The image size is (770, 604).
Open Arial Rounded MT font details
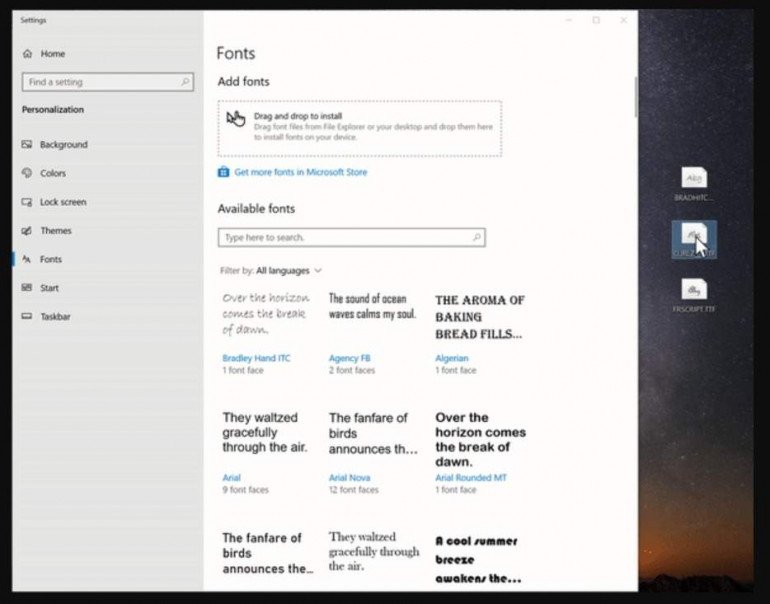[x=471, y=477]
